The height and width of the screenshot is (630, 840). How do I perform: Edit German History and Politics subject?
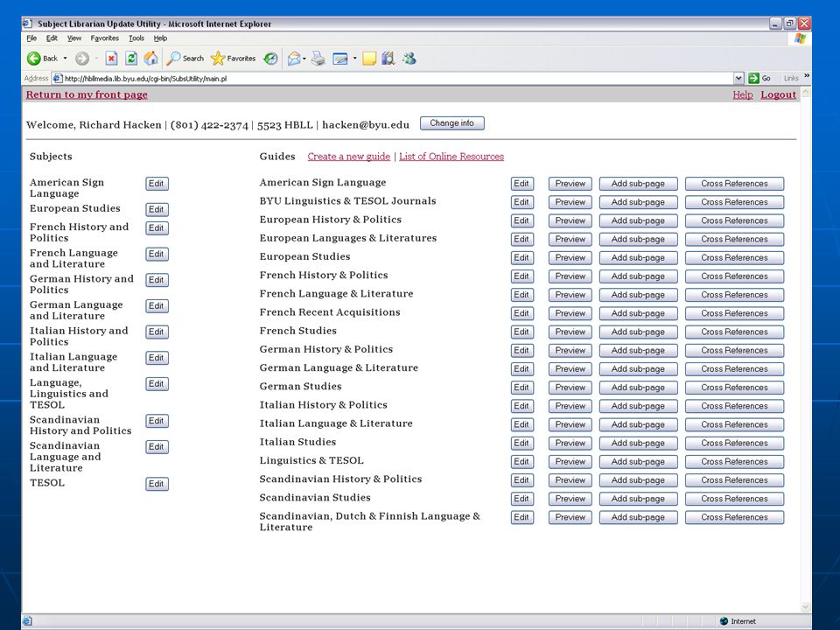[x=157, y=280]
